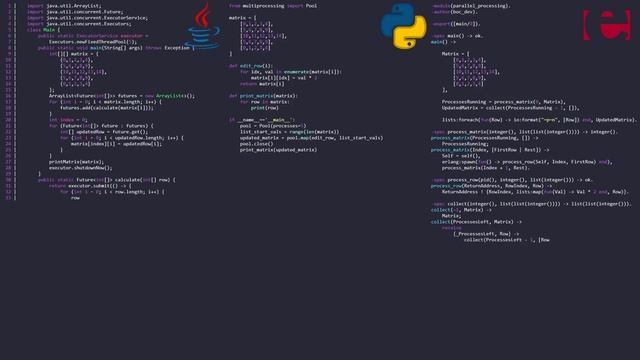Click '-spec process_matrix(integer(), ...' line

[x=525, y=132]
